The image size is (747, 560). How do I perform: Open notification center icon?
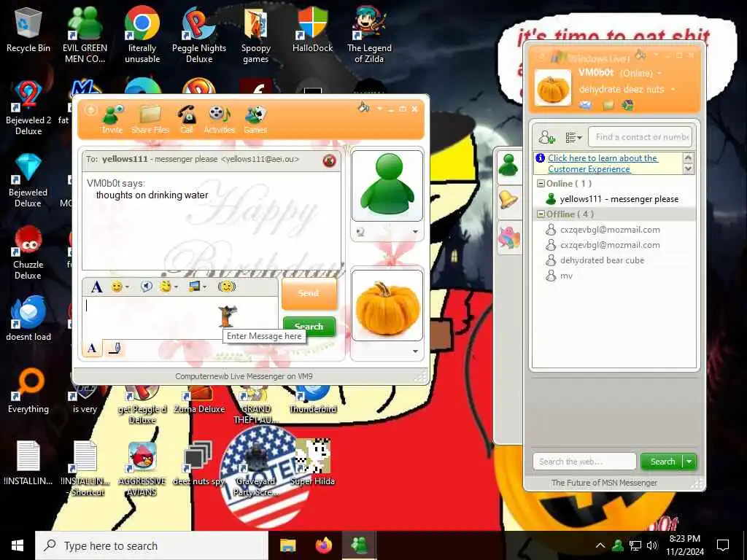(x=723, y=545)
